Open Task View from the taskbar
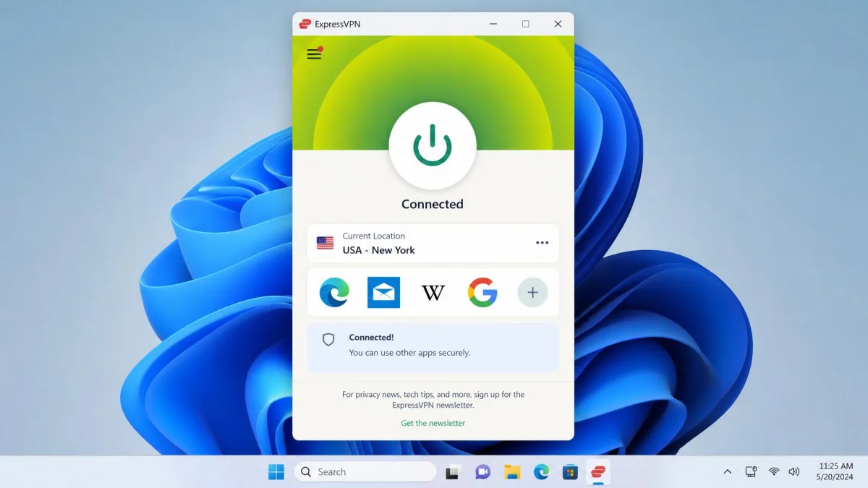The height and width of the screenshot is (488, 868). click(x=453, y=472)
